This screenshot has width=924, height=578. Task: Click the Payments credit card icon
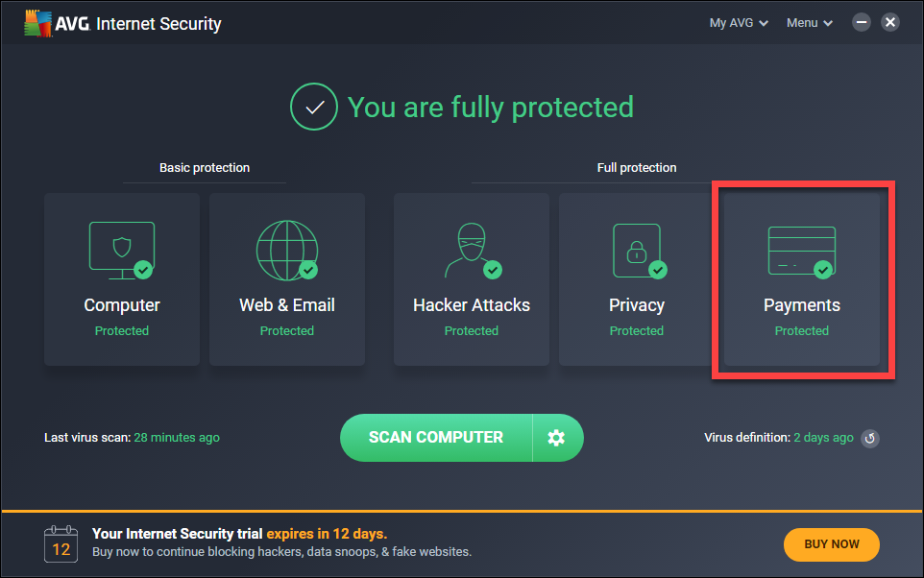coord(801,252)
